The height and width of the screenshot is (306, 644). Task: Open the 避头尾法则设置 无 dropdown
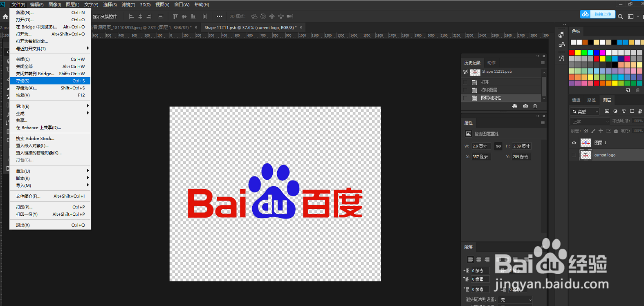pos(516,300)
